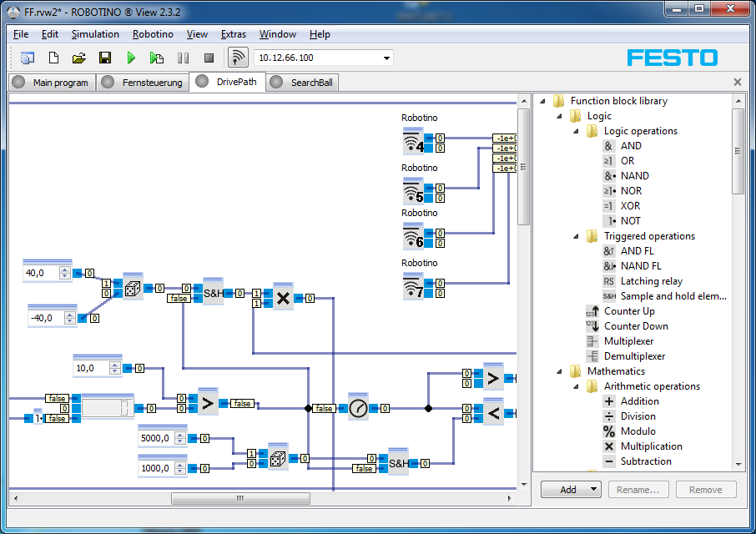This screenshot has width=756, height=534.
Task: Click the multiplication block on the canvas
Action: (283, 297)
